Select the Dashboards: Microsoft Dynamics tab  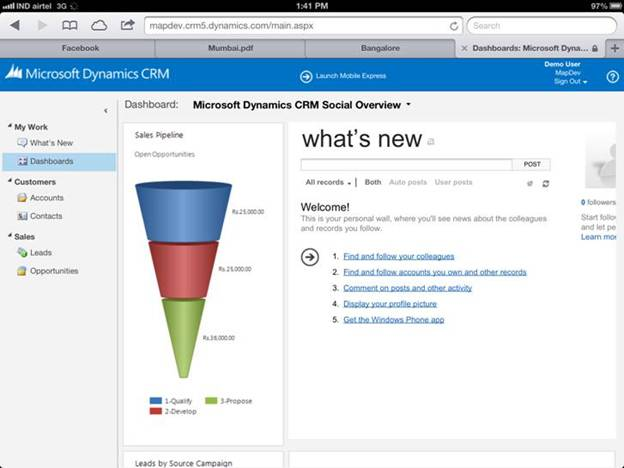530,48
